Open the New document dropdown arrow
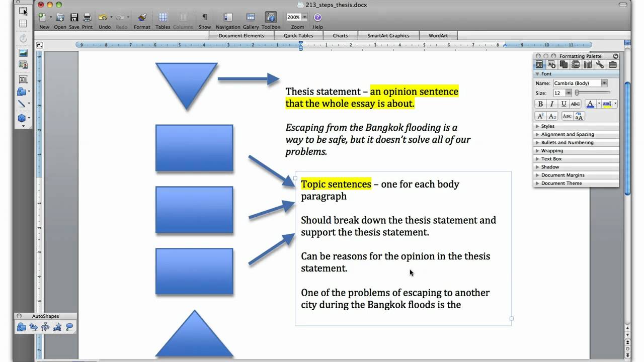 pyautogui.click(x=50, y=18)
